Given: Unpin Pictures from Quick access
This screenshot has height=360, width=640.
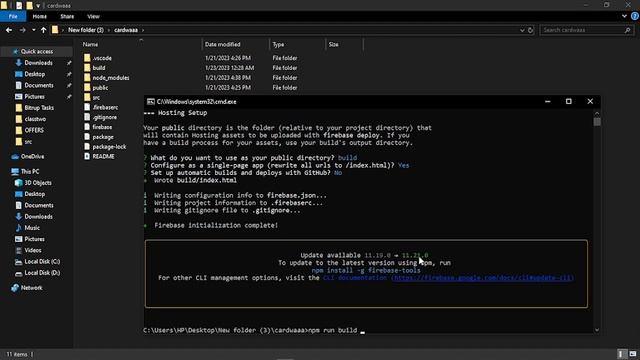Looking at the screenshot, I should coord(69,97).
